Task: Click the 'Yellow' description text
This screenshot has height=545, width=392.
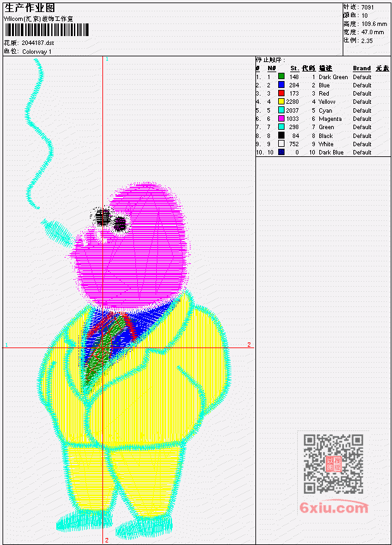Action: (327, 102)
